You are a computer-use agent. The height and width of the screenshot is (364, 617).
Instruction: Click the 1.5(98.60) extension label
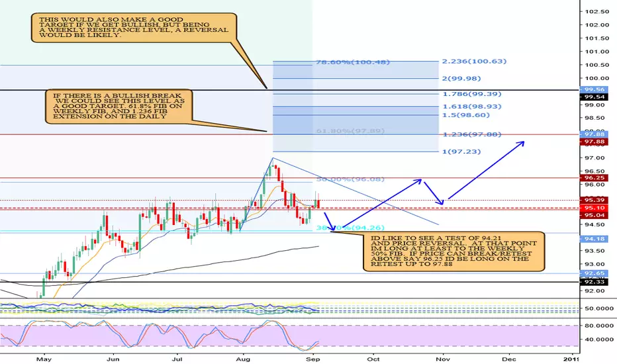466,115
